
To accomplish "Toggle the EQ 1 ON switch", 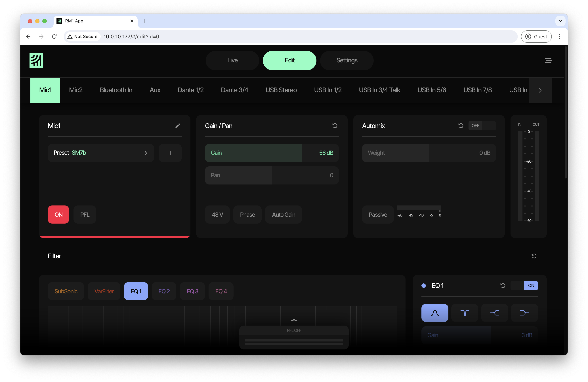I will click(524, 286).
